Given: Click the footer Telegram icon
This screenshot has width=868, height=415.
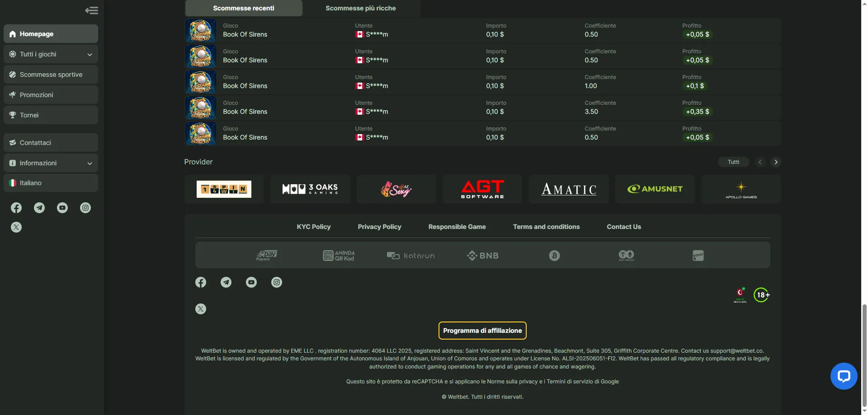Looking at the screenshot, I should point(226,282).
